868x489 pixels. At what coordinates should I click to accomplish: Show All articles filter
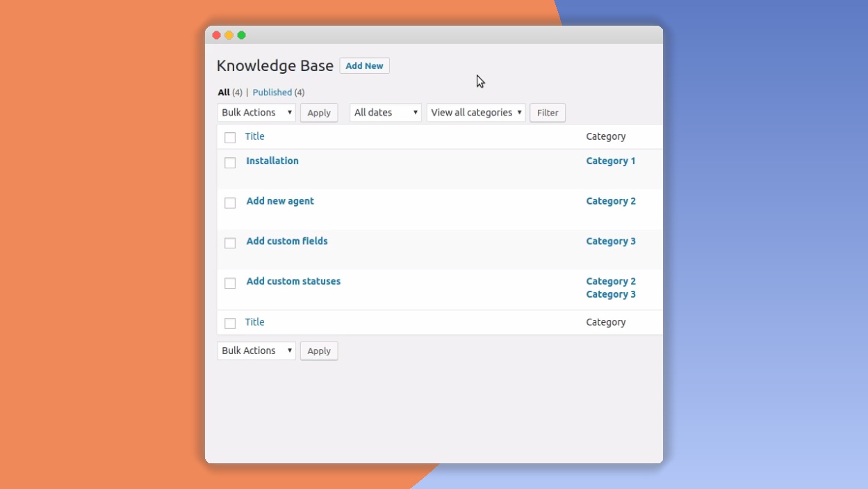(x=224, y=93)
